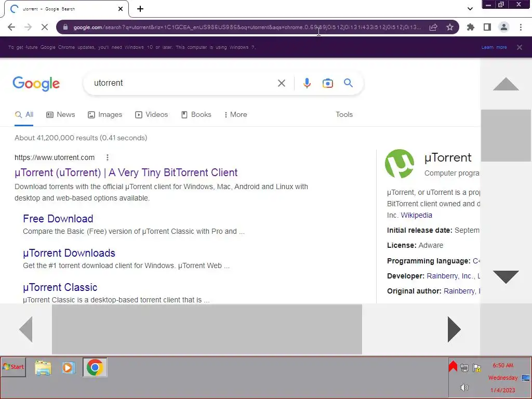
Task: Go back to previous page
Action: coord(11,27)
